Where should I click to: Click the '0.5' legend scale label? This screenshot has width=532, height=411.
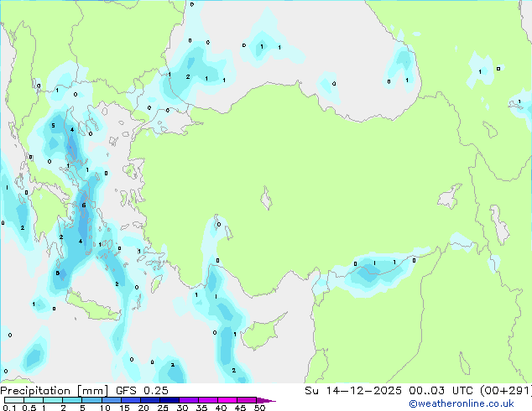click(x=29, y=408)
